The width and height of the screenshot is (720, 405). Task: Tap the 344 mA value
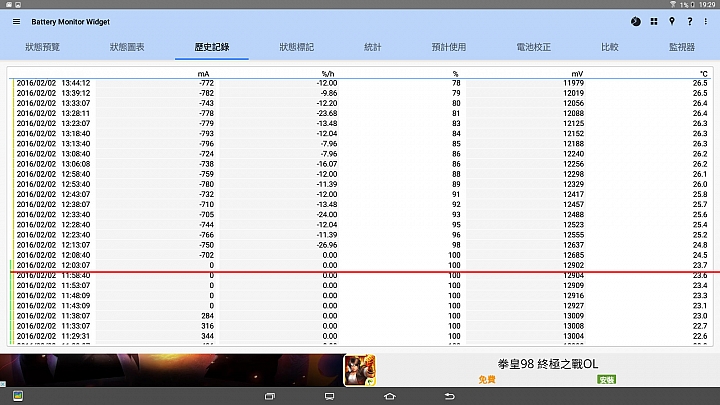pos(208,336)
